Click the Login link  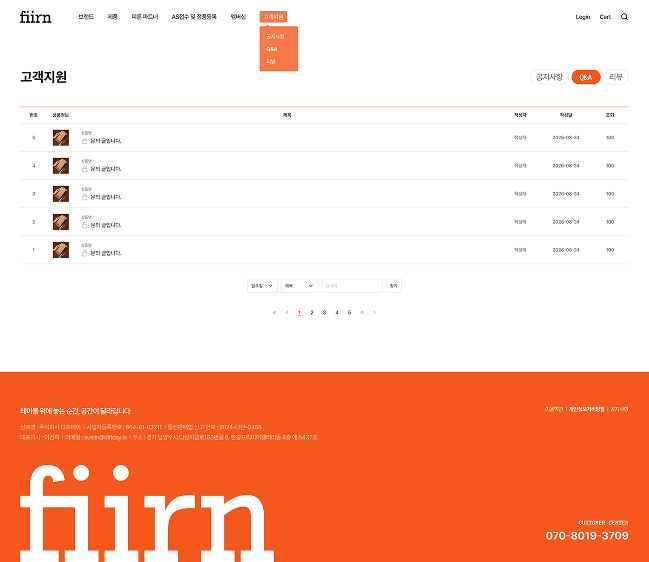(x=583, y=17)
